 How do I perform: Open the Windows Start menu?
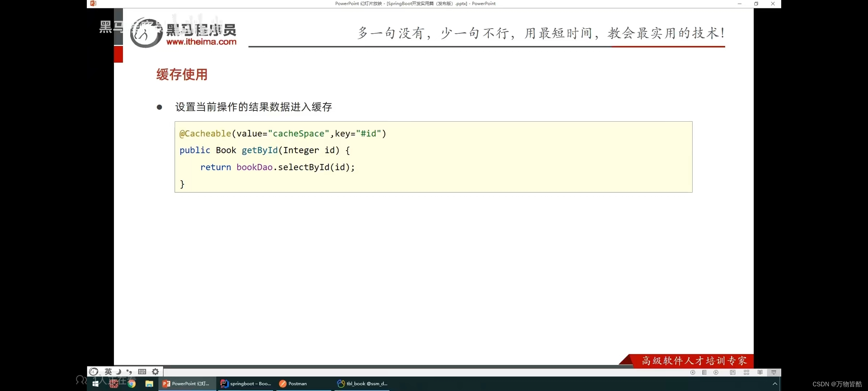pyautogui.click(x=95, y=384)
